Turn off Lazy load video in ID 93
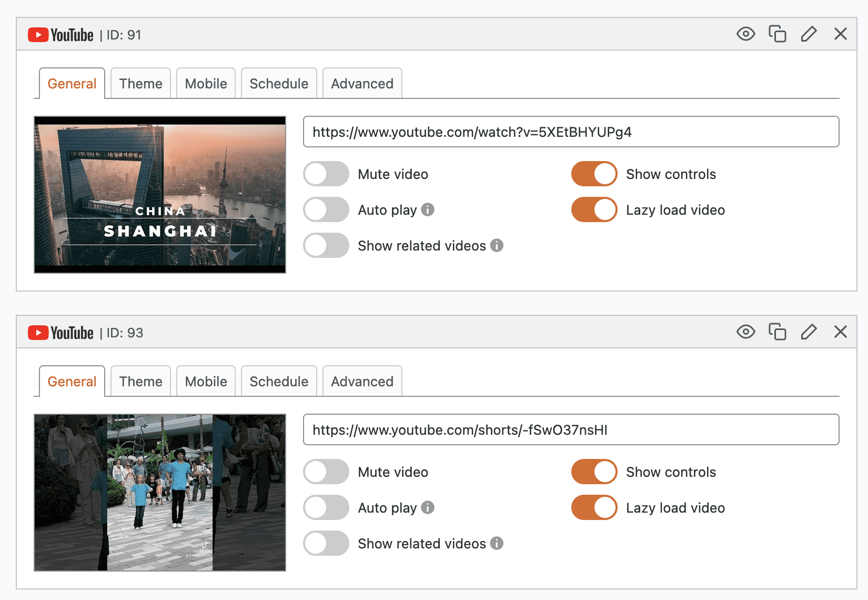 pyautogui.click(x=594, y=508)
